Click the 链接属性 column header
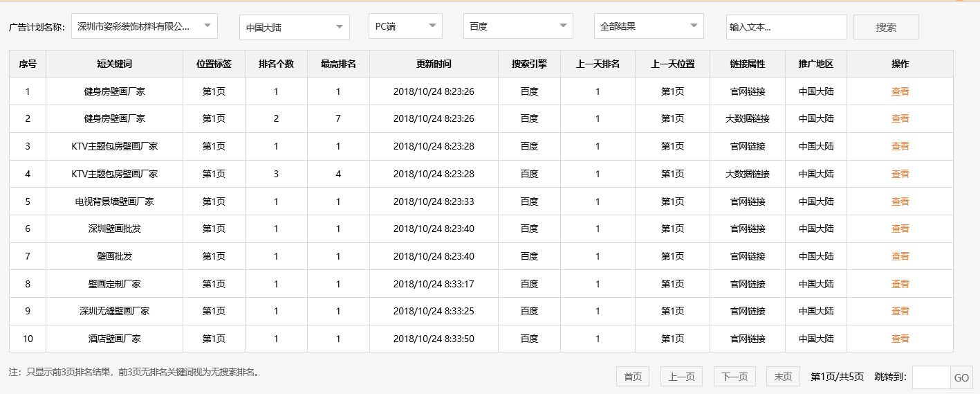The height and width of the screenshot is (394, 980). [x=748, y=64]
